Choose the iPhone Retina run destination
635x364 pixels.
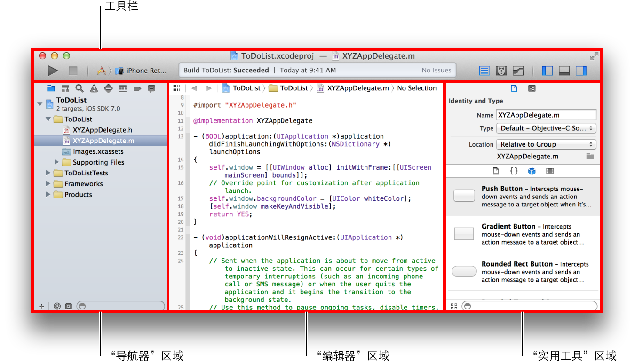[x=141, y=71]
